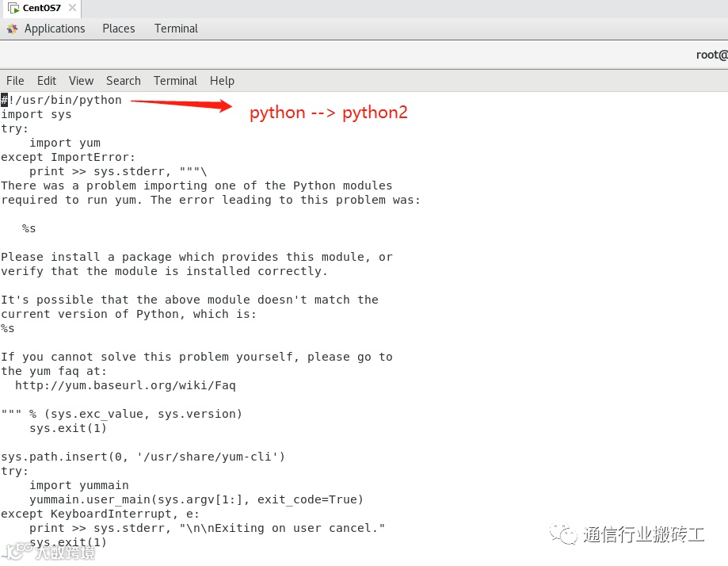Open the Help menu
This screenshot has width=728, height=566.
pos(222,81)
